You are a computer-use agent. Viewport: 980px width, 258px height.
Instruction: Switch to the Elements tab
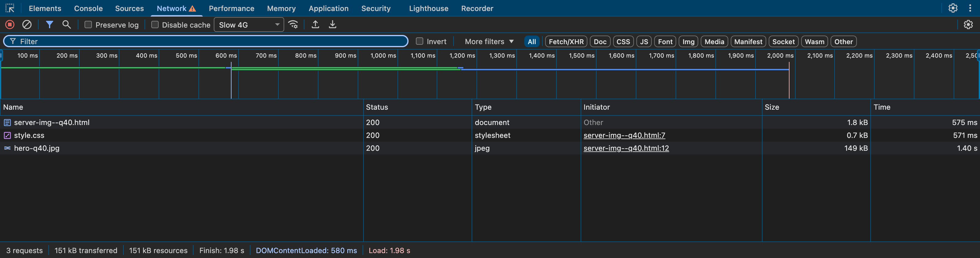[x=45, y=8]
